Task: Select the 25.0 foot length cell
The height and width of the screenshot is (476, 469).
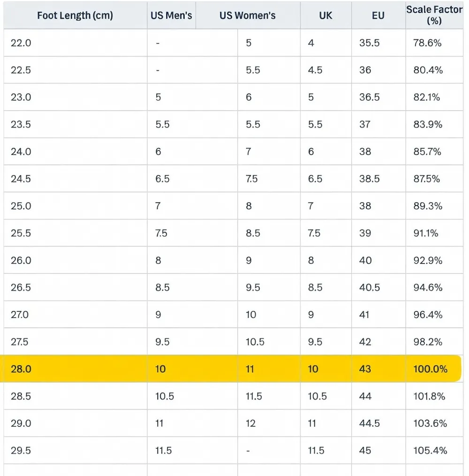Action: (76, 206)
